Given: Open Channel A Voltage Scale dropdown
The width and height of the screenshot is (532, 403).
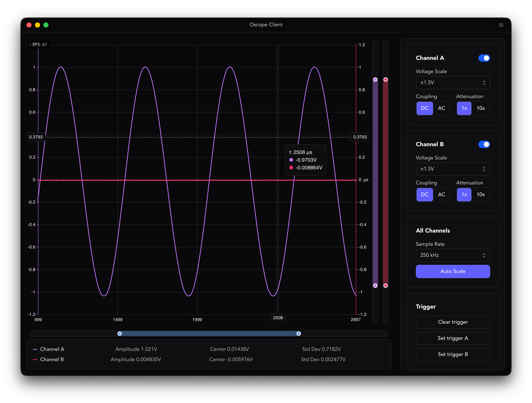Looking at the screenshot, I should pos(453,82).
